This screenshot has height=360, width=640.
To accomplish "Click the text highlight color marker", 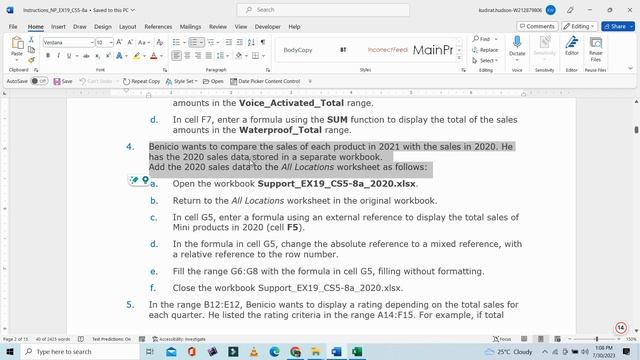I will (x=136, y=56).
